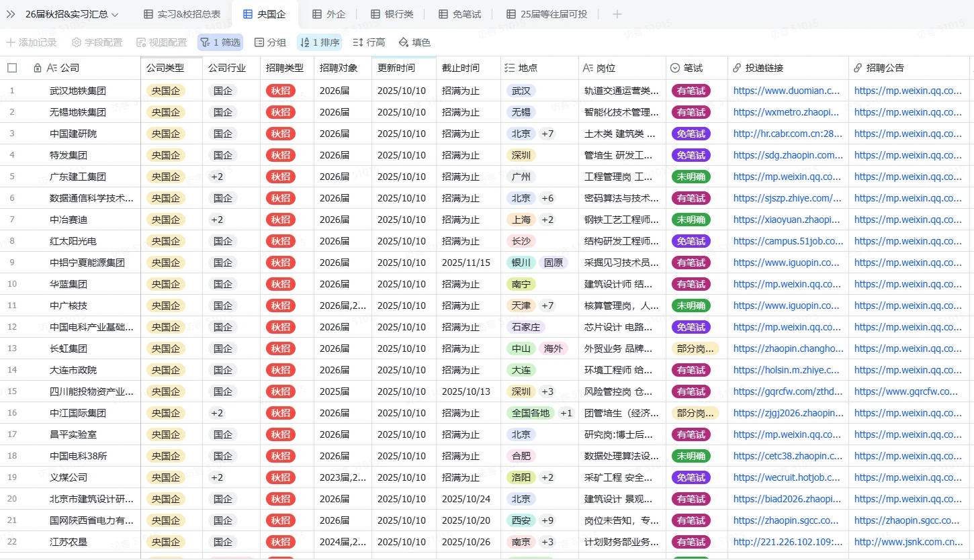This screenshot has width=974, height=560.
Task: Click the text-field icon beside 岗位 header
Action: (x=588, y=68)
